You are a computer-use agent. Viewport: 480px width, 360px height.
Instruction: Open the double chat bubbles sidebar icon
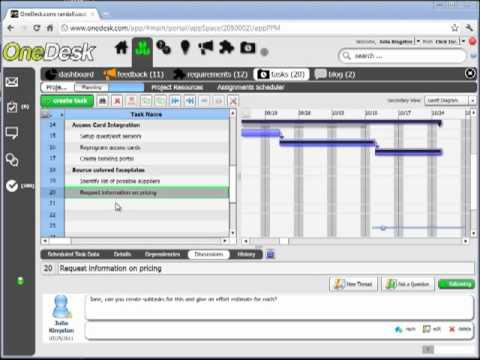pyautogui.click(x=12, y=160)
